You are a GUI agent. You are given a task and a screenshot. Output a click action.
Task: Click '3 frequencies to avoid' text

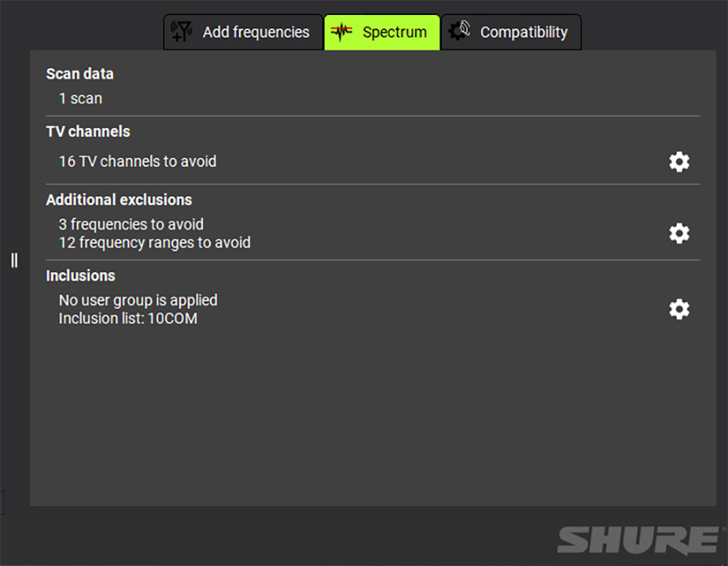pyautogui.click(x=131, y=224)
